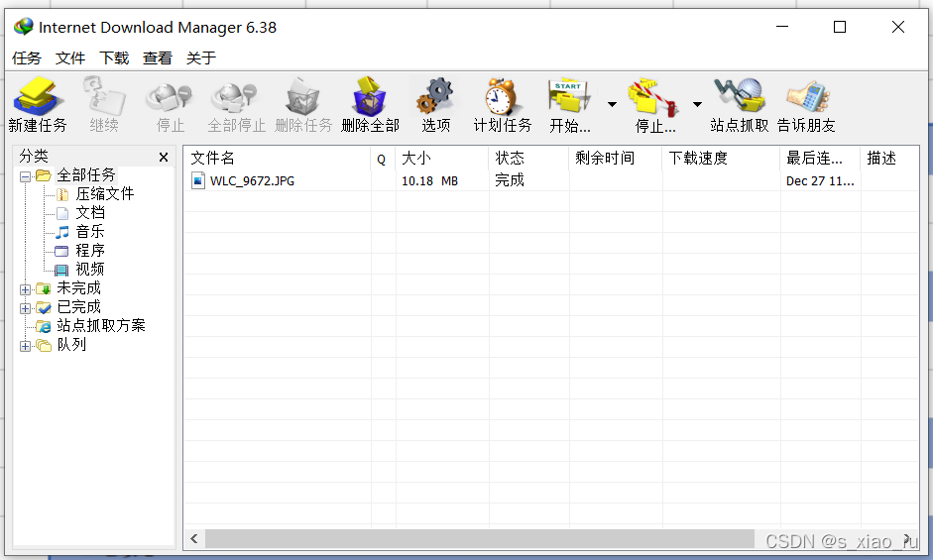Expand the 未完成 tree node

25,289
